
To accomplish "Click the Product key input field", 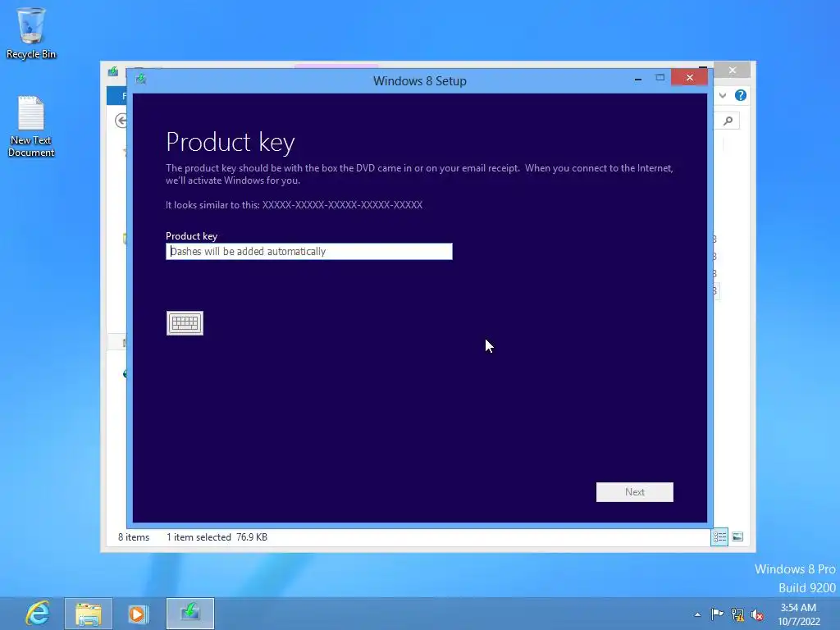I will (x=309, y=251).
